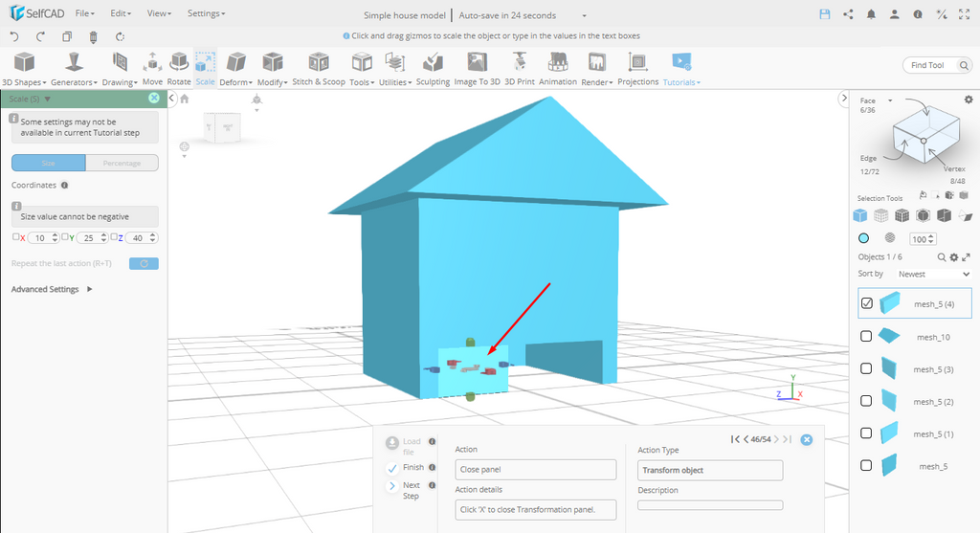Open the Settings menu
980x533 pixels.
(206, 14)
